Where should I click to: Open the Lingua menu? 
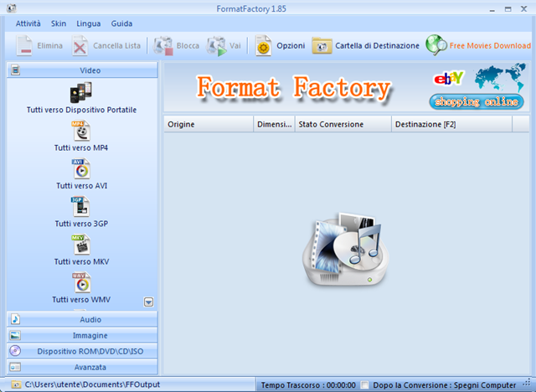88,23
